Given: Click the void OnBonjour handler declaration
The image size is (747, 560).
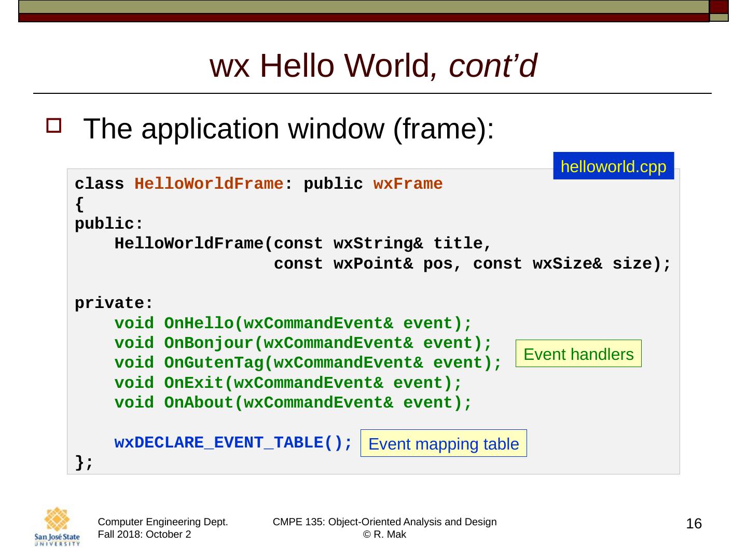Looking at the screenshot, I should tap(303, 343).
